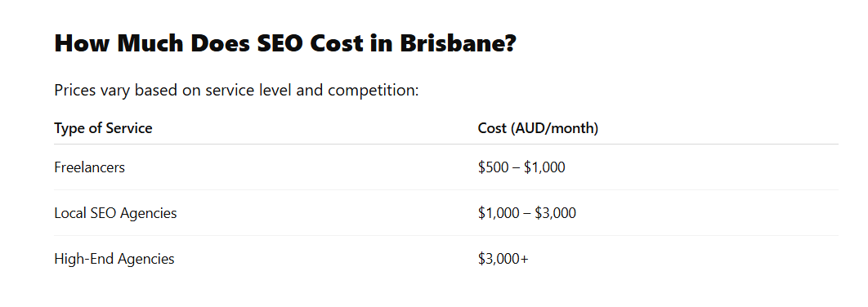Click the '$3,000' upper value in the Local SEO Agencies row

click(555, 213)
